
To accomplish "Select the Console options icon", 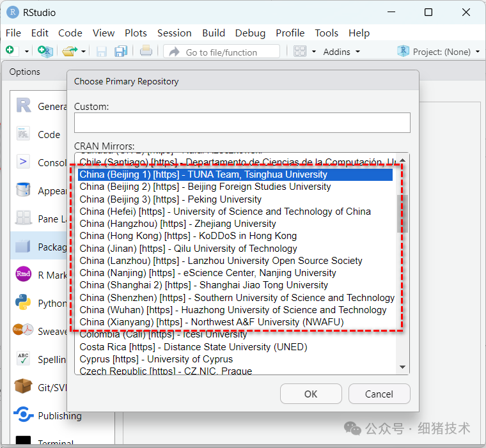I will (23, 162).
